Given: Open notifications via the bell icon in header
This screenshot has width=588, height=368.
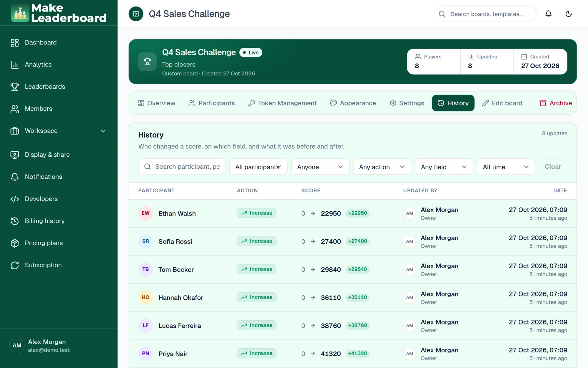Looking at the screenshot, I should tap(548, 14).
